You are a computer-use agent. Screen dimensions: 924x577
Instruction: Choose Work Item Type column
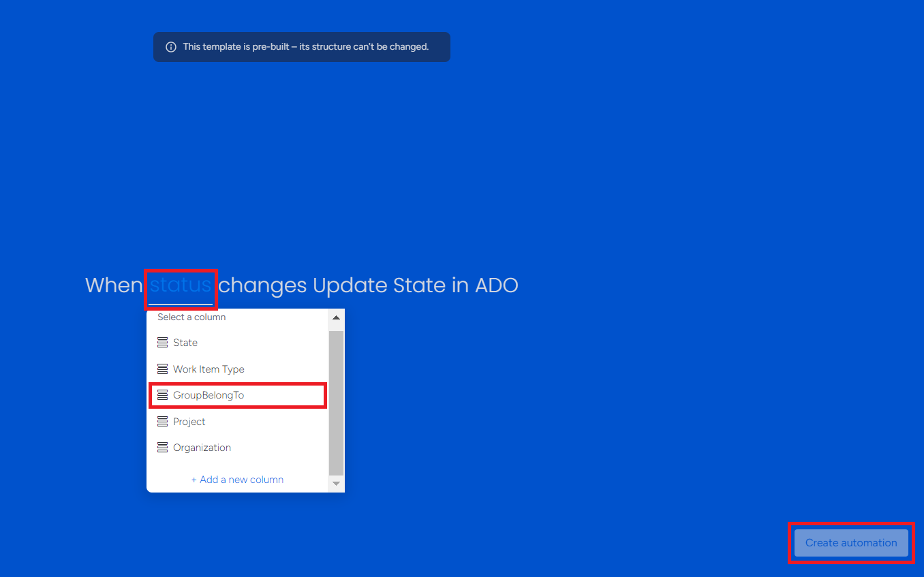click(237, 369)
